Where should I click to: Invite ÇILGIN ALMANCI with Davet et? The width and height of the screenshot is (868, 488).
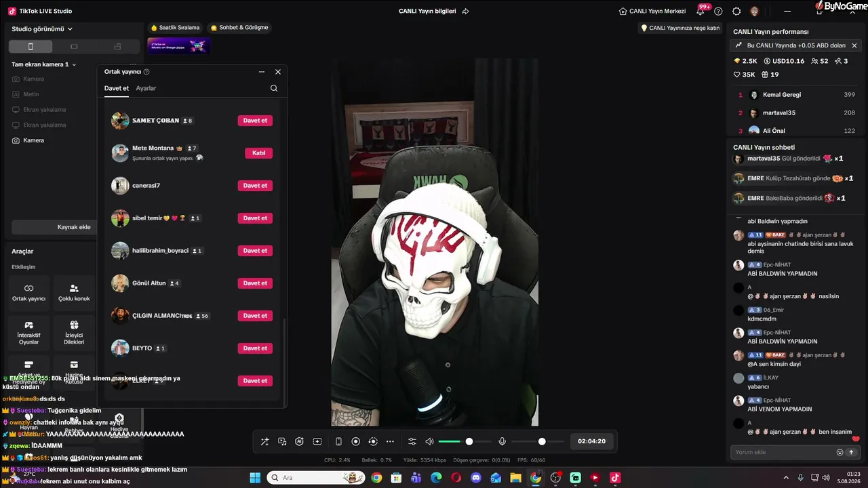tap(255, 316)
